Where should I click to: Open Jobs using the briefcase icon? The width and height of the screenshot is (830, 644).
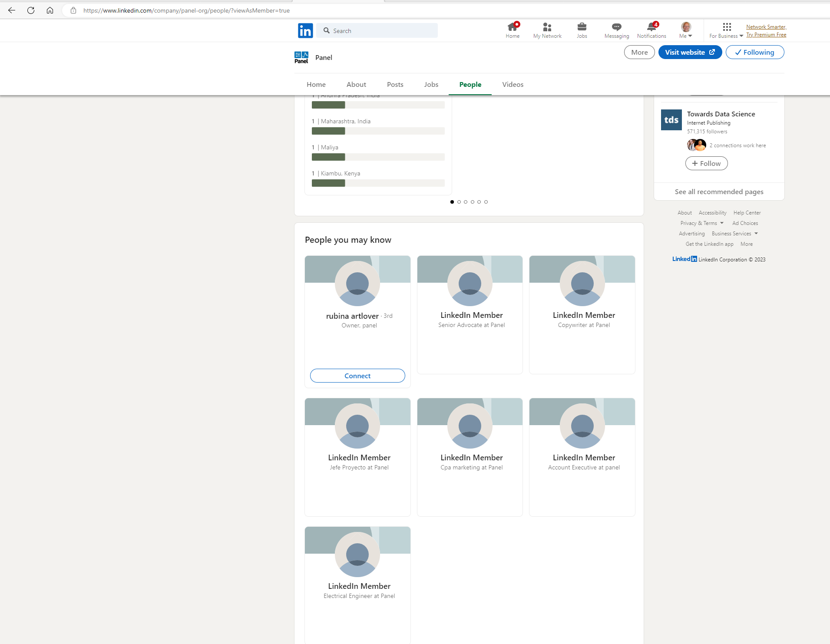click(x=582, y=27)
